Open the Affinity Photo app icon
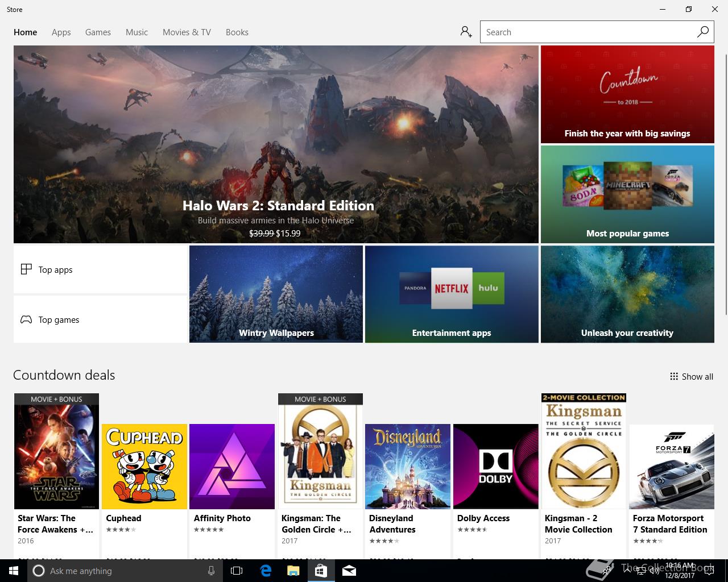 tap(232, 467)
